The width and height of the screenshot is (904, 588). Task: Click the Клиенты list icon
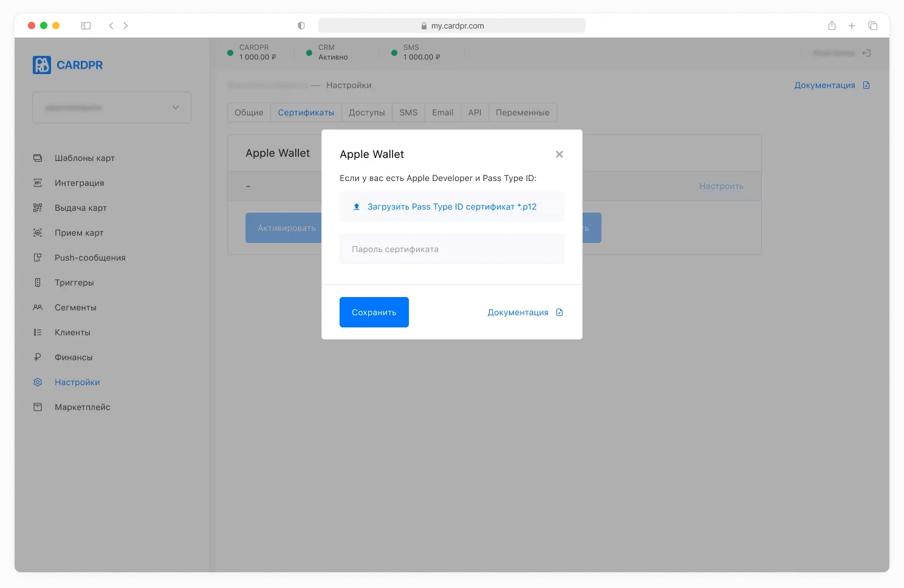point(38,332)
